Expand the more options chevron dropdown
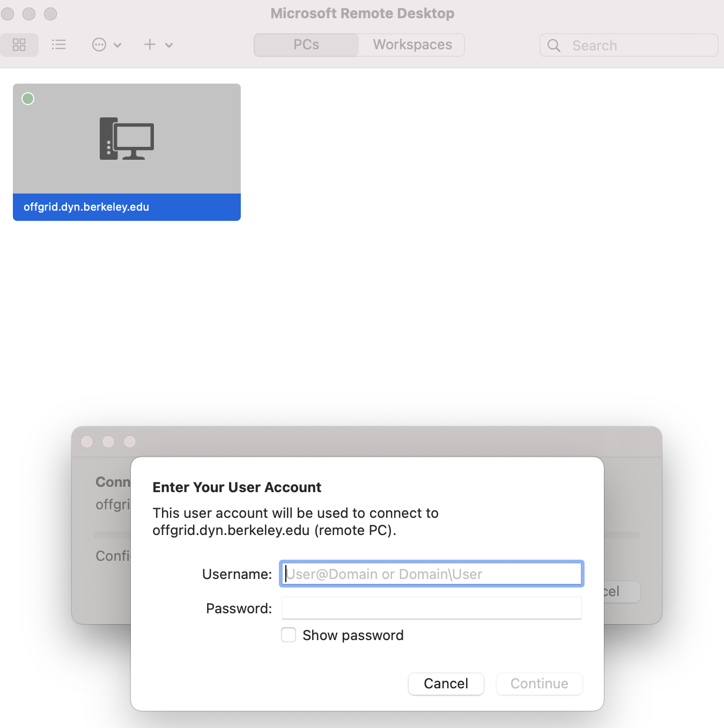 pyautogui.click(x=117, y=46)
